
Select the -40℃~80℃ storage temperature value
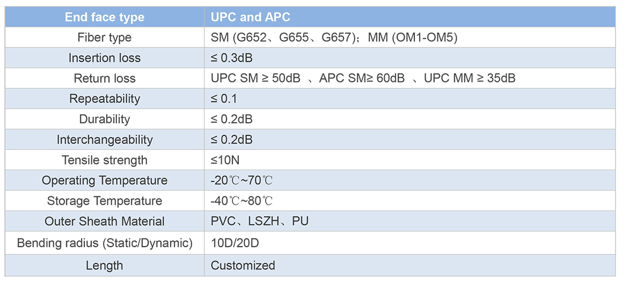[242, 201]
